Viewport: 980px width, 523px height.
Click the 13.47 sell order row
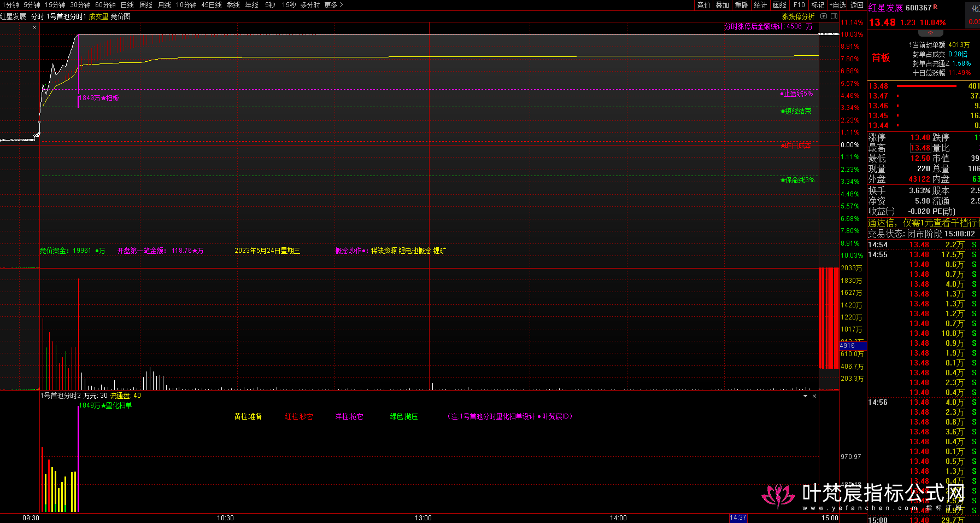pos(924,96)
